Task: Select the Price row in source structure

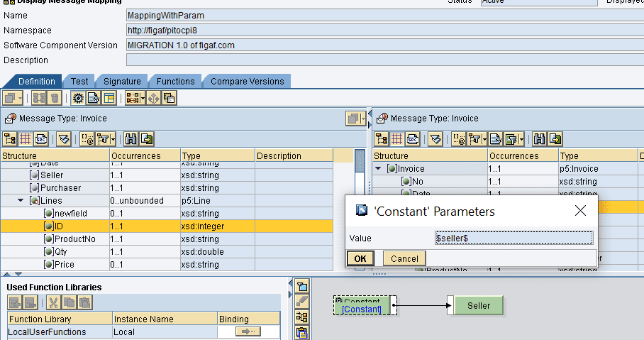Action: [167, 264]
